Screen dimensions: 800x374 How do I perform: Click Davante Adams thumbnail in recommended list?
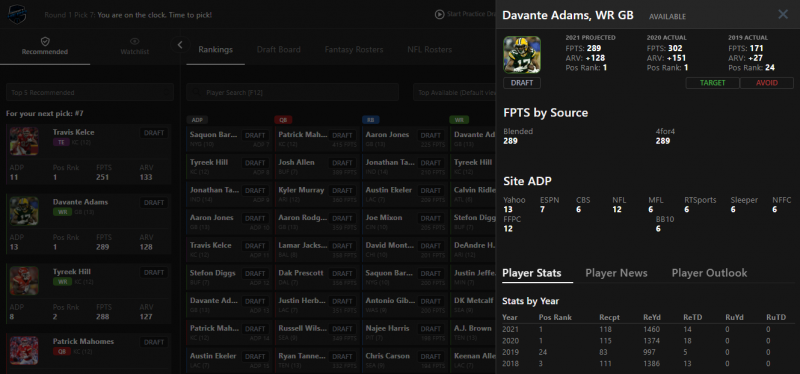24,211
